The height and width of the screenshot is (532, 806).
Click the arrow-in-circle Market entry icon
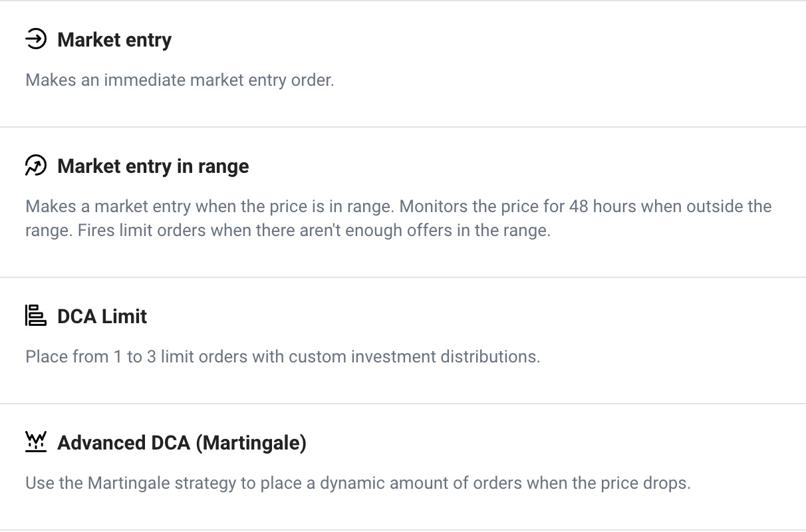36,40
